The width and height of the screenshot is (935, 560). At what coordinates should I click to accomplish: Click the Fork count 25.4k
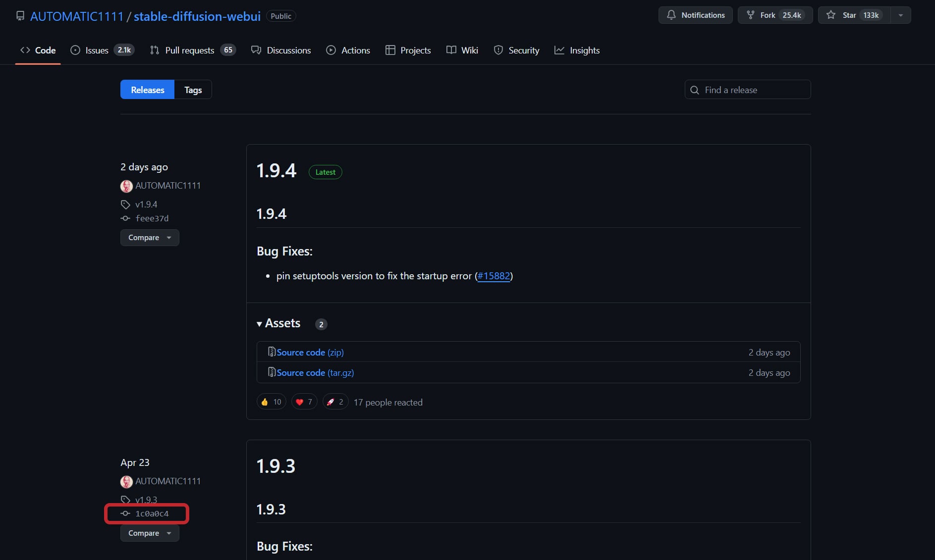pyautogui.click(x=792, y=15)
